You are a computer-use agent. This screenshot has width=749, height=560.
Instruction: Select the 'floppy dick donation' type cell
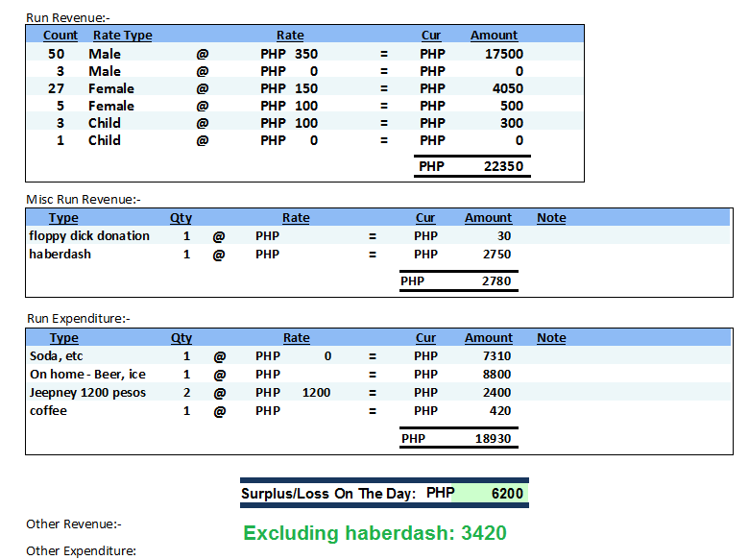pos(89,235)
